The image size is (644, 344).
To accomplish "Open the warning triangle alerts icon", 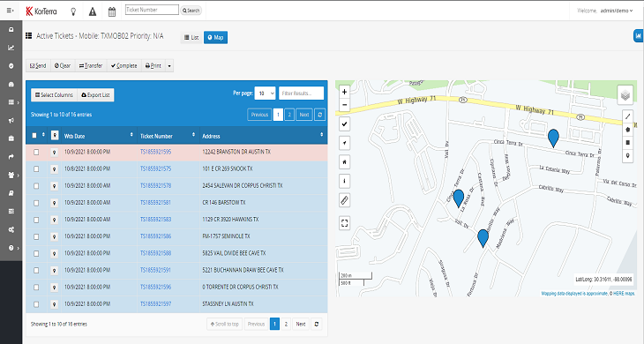I will (x=93, y=11).
